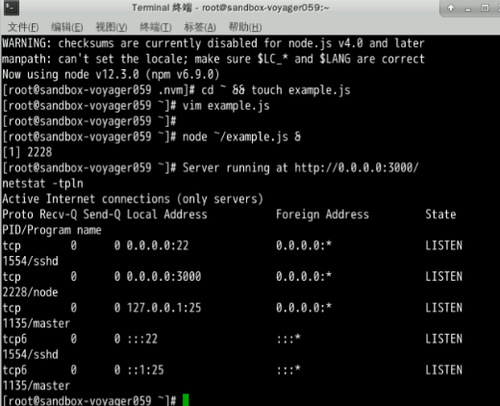Click the WARNING checksums line
500x406 pixels.
point(213,43)
